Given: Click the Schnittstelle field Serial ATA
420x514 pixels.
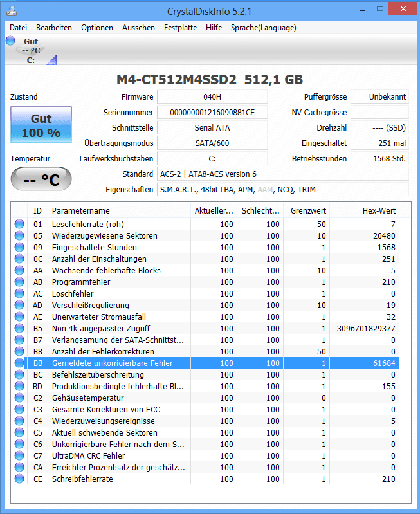Looking at the screenshot, I should coord(212,128).
